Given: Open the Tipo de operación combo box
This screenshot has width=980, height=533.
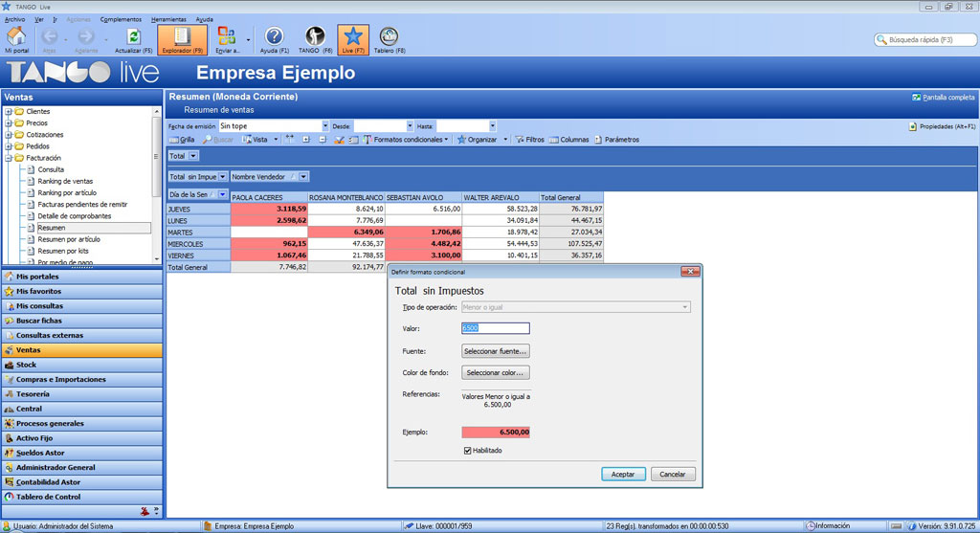Looking at the screenshot, I should pos(575,307).
